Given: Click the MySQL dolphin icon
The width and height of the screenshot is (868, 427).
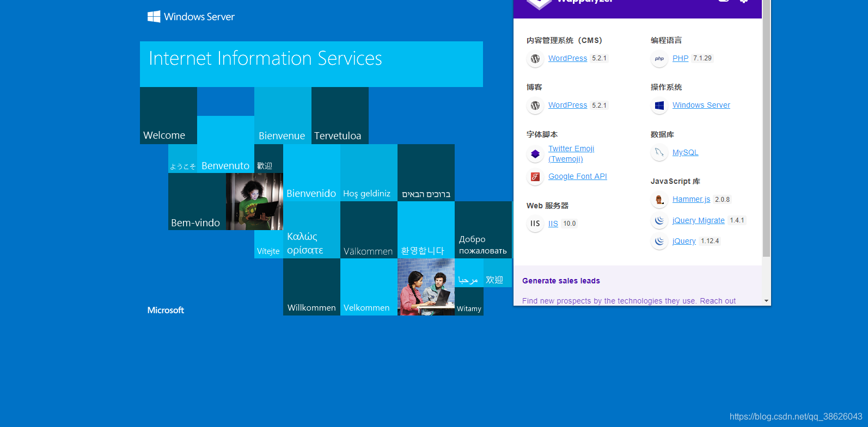Looking at the screenshot, I should coord(659,153).
